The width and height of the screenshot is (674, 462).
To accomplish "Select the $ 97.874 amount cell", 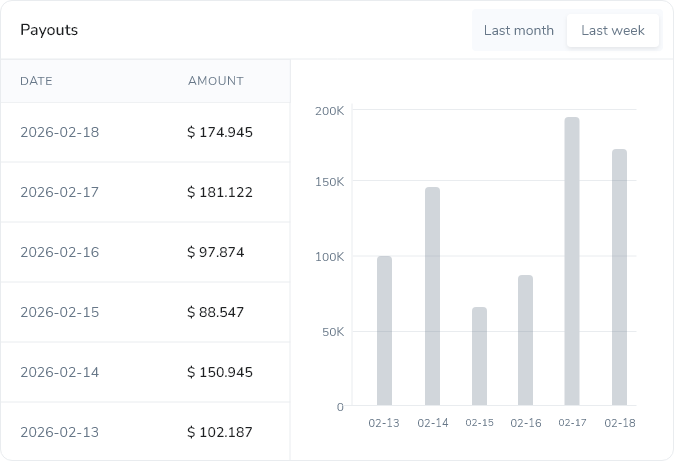I will coord(216,252).
